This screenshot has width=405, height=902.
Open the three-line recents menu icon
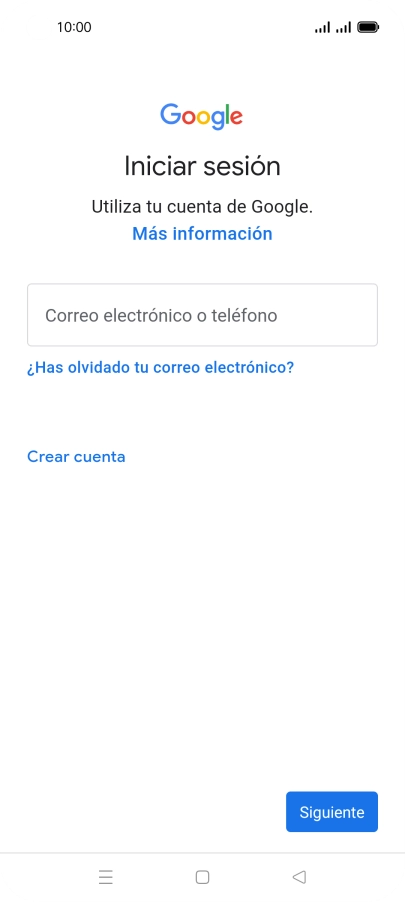click(106, 877)
